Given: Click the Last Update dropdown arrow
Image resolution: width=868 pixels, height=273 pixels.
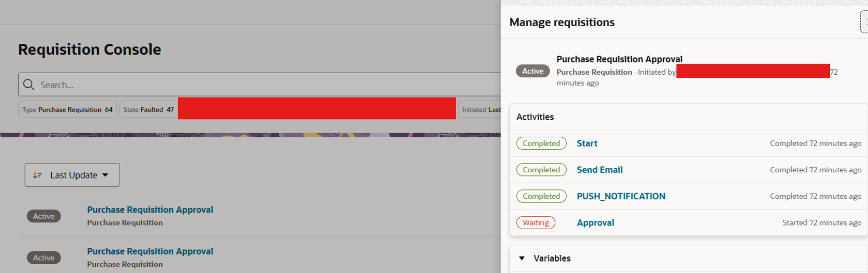Looking at the screenshot, I should [x=105, y=175].
